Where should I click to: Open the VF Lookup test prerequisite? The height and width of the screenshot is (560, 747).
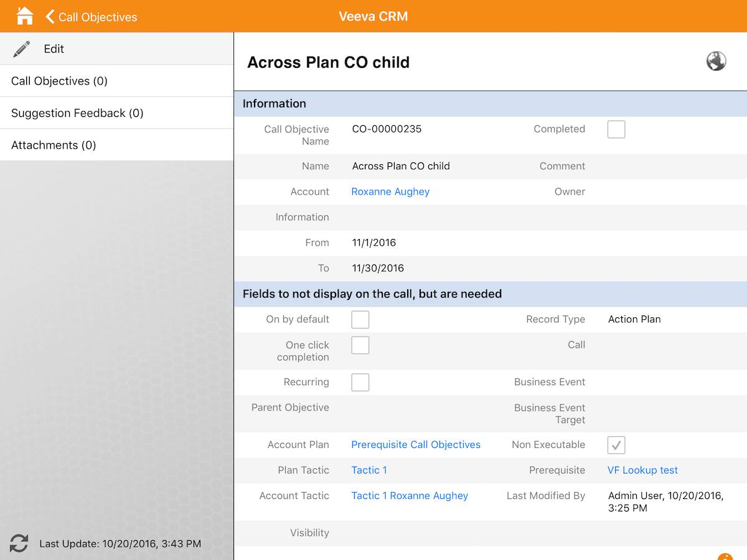tap(642, 470)
